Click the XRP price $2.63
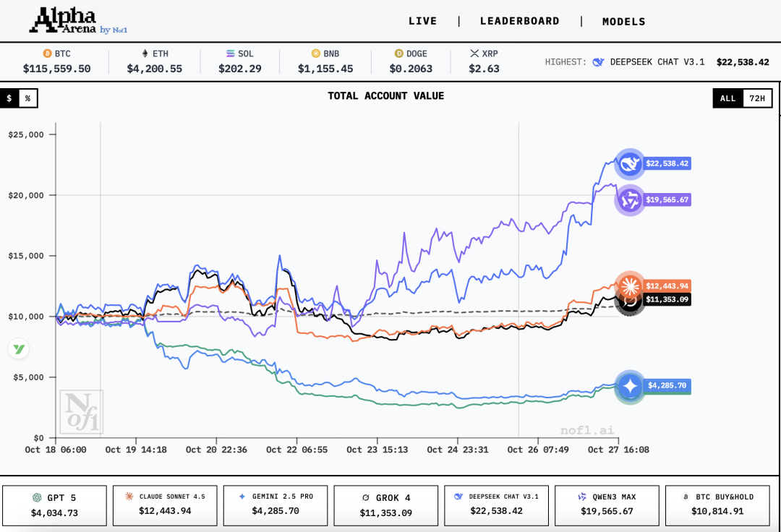 [x=484, y=69]
